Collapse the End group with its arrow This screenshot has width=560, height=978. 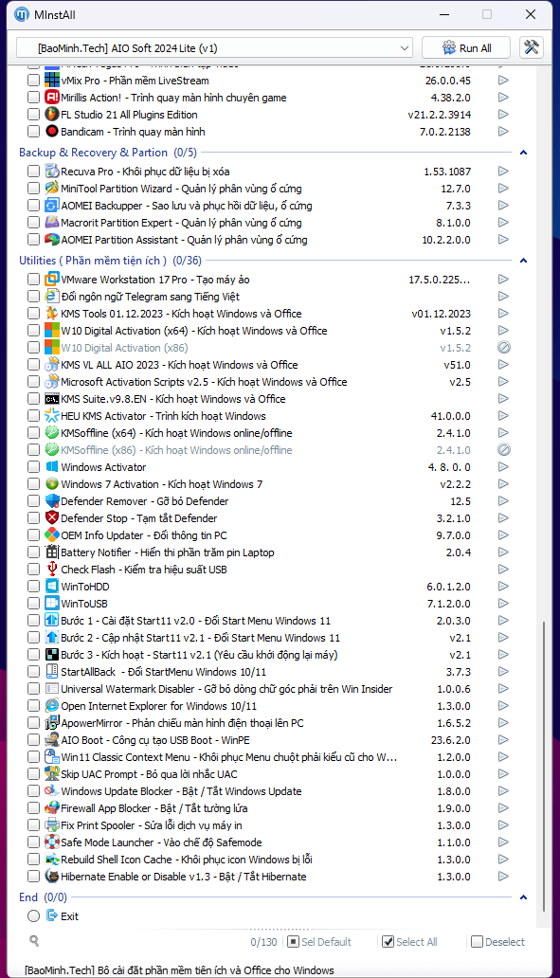coord(523,897)
